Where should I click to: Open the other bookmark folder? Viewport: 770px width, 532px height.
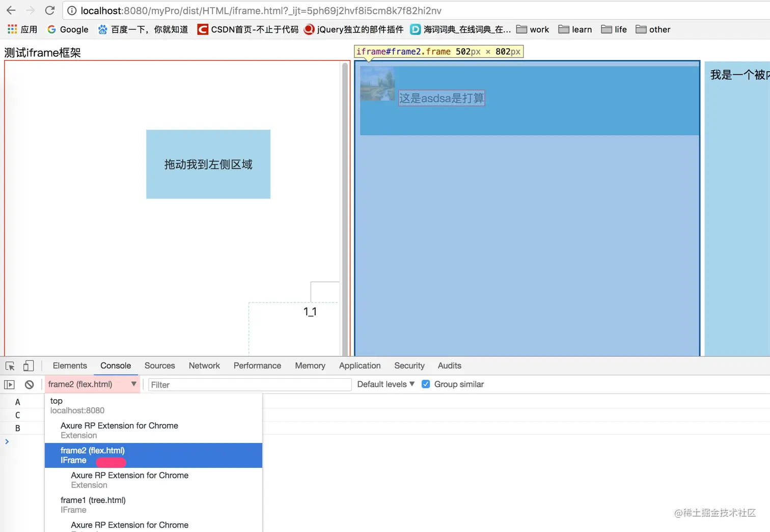point(653,30)
